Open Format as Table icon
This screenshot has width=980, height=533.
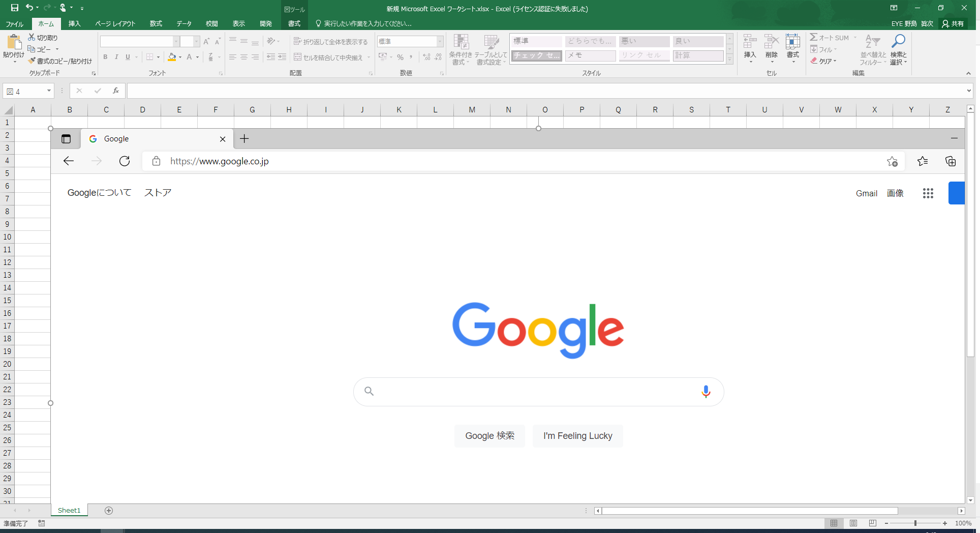pos(491,42)
